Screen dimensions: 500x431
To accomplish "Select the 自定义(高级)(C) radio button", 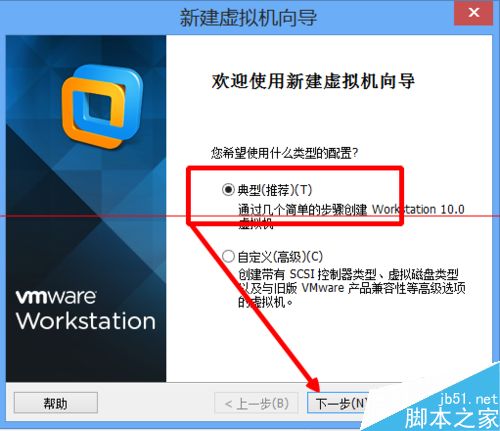I will click(x=228, y=257).
